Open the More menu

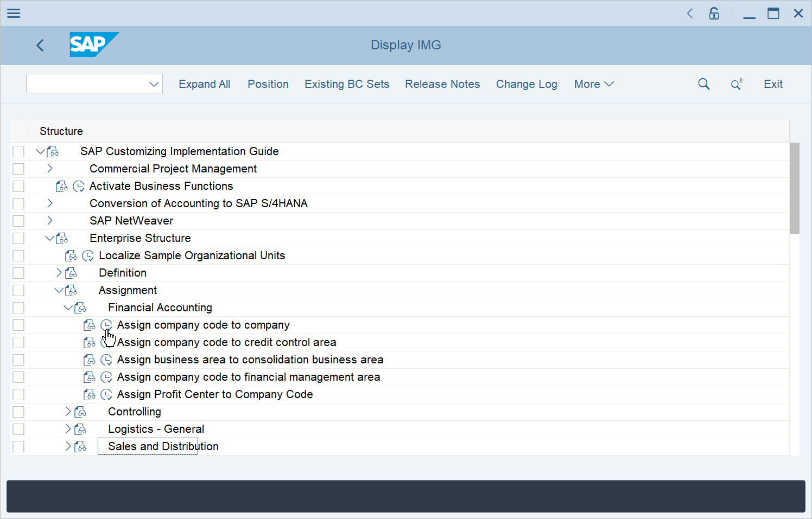click(594, 84)
